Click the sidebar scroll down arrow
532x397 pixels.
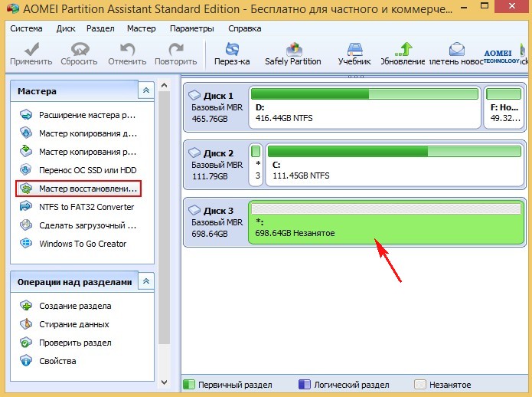point(165,382)
